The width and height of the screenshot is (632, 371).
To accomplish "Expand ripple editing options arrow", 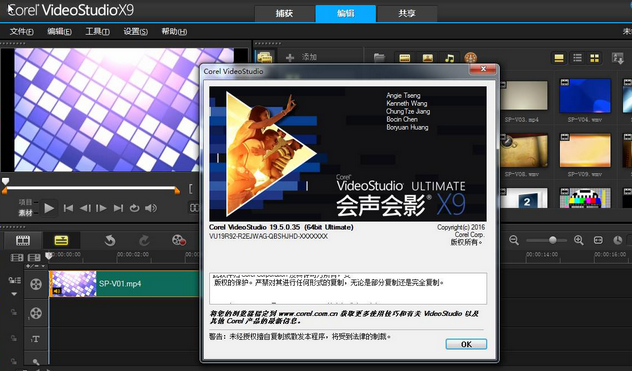I will [14, 294].
